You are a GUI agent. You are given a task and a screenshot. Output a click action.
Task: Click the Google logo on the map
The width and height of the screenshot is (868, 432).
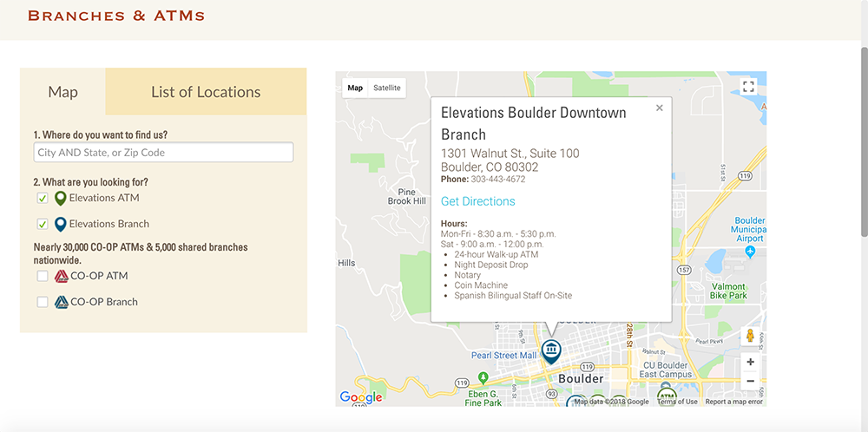pyautogui.click(x=361, y=396)
